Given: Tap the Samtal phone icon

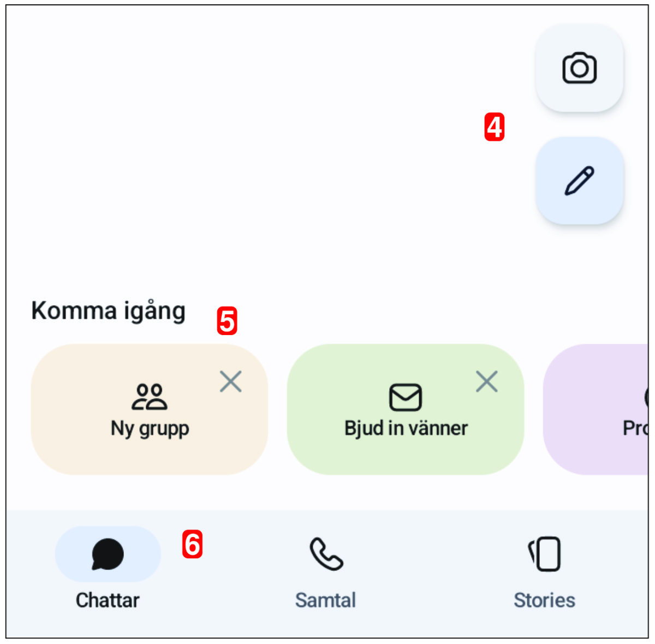Looking at the screenshot, I should (325, 553).
